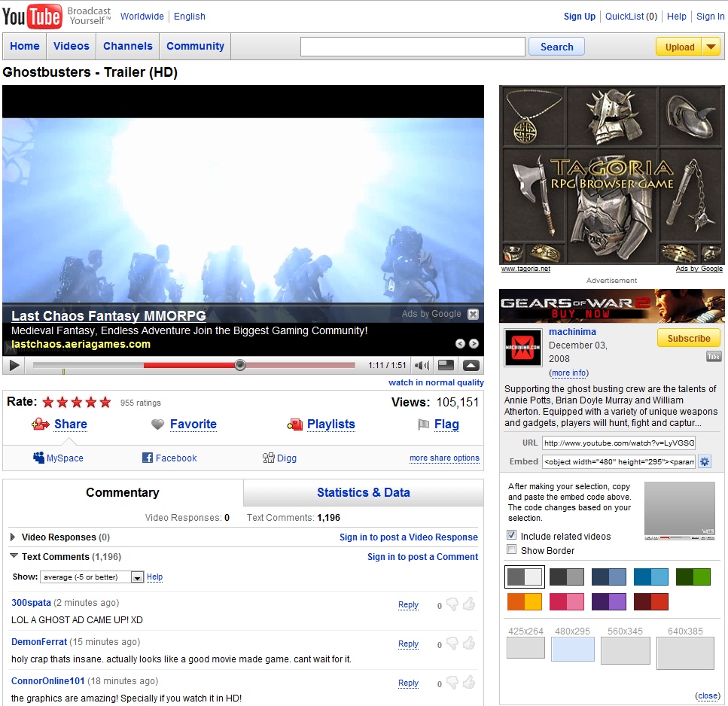The width and height of the screenshot is (728, 706).
Task: Open the Upload button dropdown arrow
Action: 711,47
